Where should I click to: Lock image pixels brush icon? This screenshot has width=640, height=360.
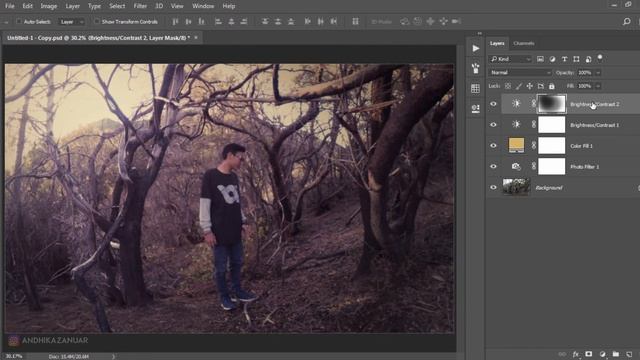[x=518, y=86]
